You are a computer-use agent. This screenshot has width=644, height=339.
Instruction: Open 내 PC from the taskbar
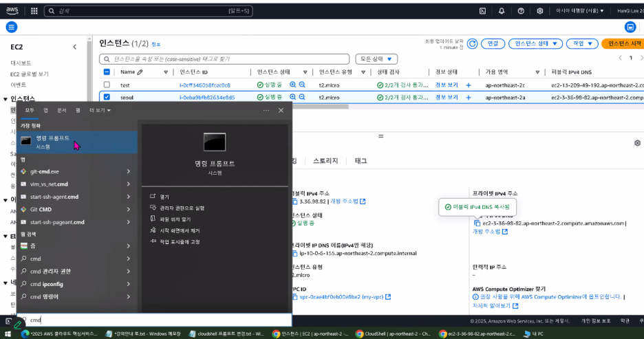533,333
